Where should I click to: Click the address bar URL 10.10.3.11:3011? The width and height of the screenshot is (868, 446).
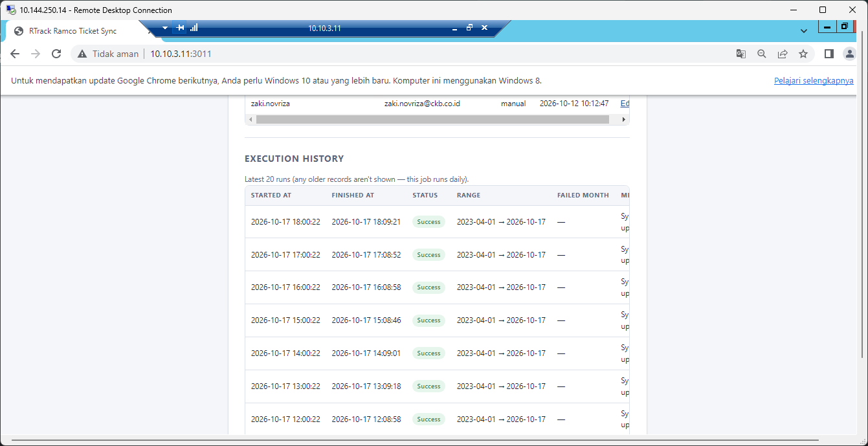pos(181,54)
